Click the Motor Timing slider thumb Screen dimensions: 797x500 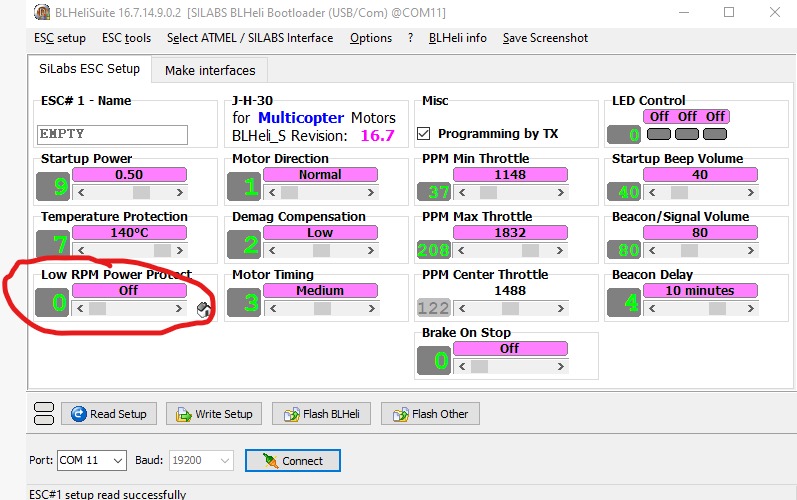pos(322,308)
